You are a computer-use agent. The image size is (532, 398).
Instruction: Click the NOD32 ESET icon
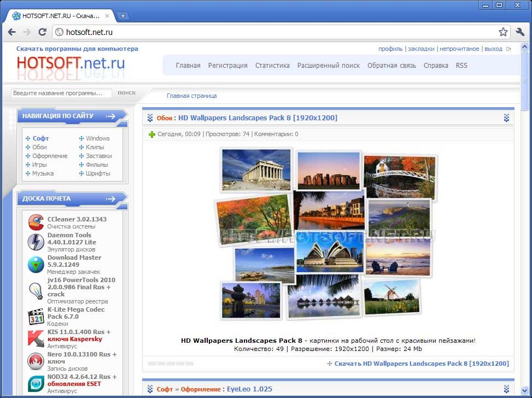[36, 384]
